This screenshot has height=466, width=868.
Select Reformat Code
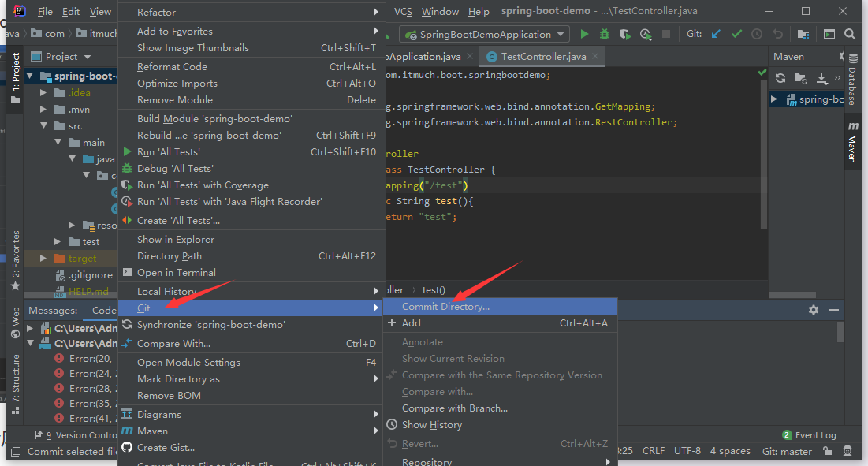tap(251, 67)
